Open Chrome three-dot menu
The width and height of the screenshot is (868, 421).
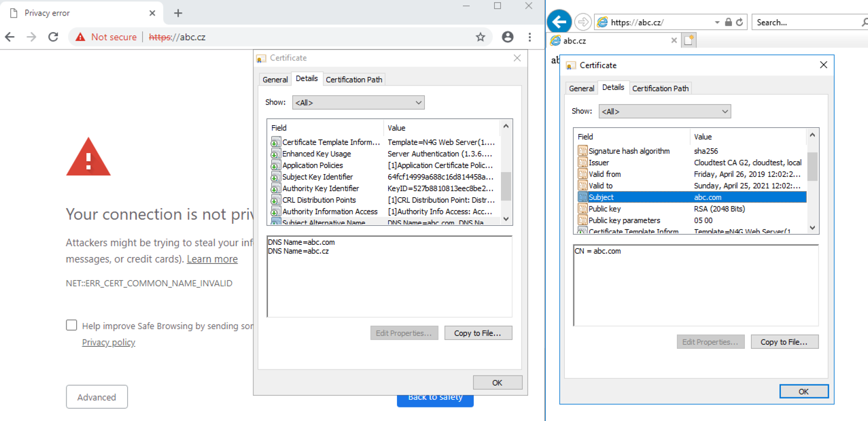(x=530, y=37)
